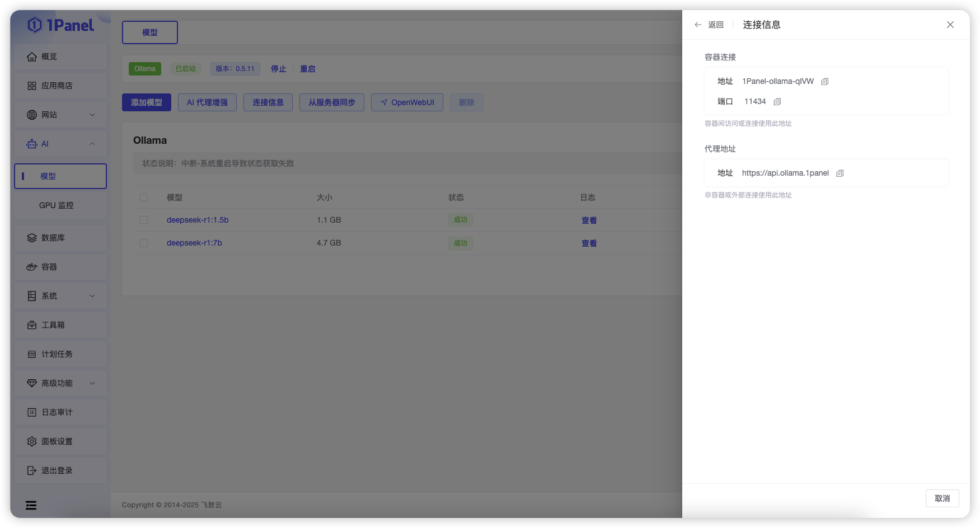
Task: Click the advanced features diamond icon
Action: tap(32, 383)
